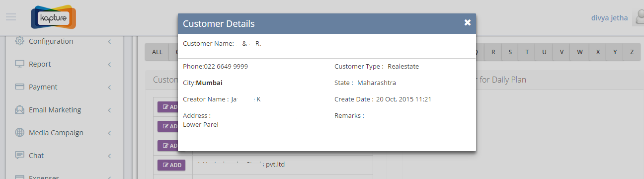This screenshot has width=644, height=179.
Task: Close the Customer Details dialog
Action: point(467,23)
